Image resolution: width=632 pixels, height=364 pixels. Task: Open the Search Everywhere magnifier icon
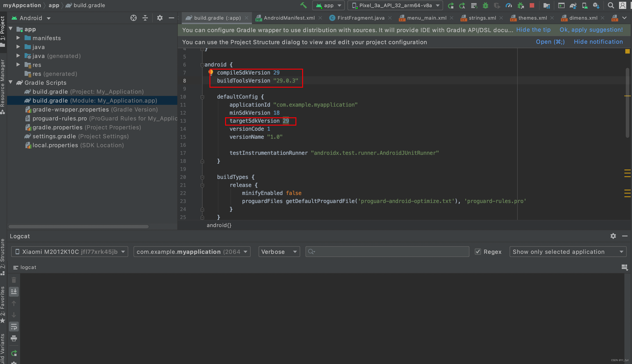point(611,5)
